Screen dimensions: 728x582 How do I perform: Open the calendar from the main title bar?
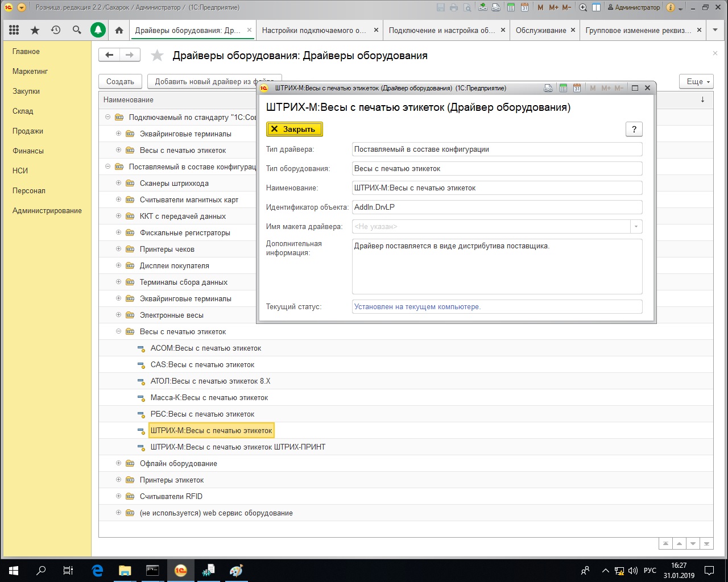point(524,8)
